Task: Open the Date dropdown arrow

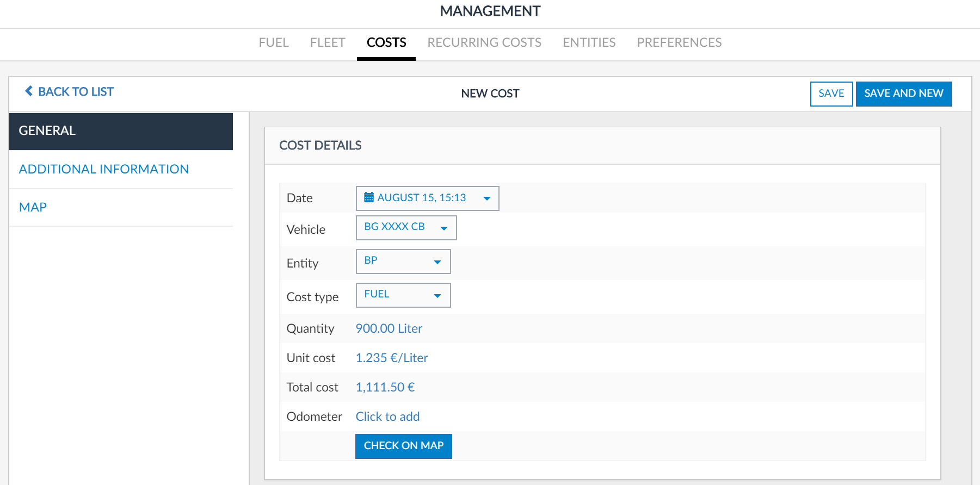Action: point(486,198)
